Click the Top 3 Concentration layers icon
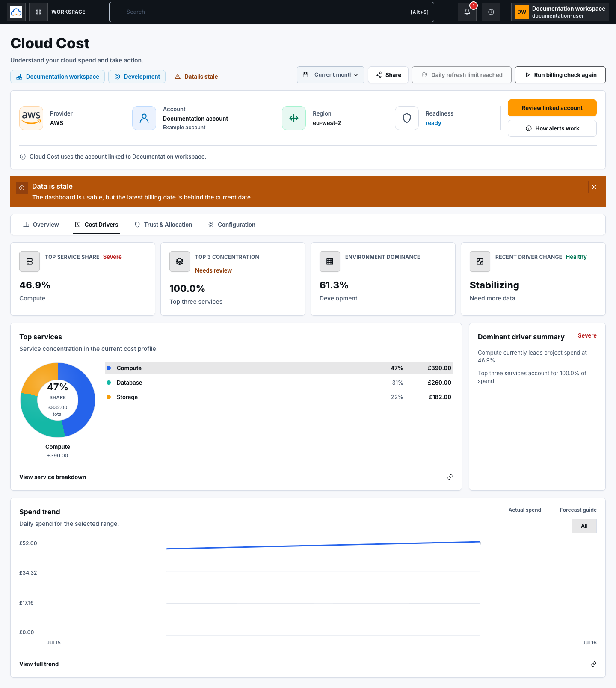 [x=180, y=261]
